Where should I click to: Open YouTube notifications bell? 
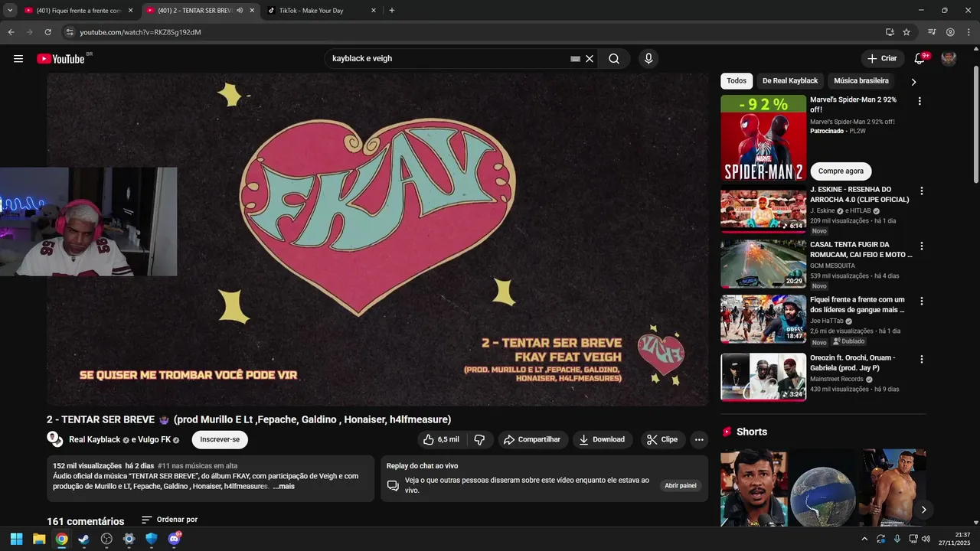(x=920, y=59)
